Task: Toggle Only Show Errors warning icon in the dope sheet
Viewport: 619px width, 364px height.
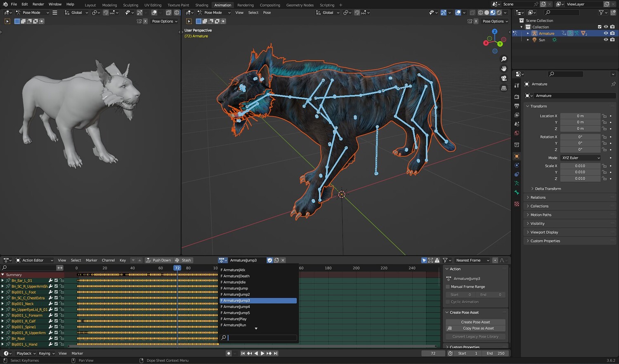Action: tap(437, 260)
